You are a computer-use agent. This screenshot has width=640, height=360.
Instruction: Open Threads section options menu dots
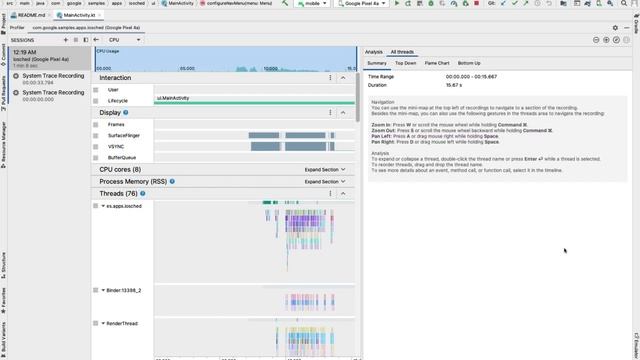[x=330, y=193]
